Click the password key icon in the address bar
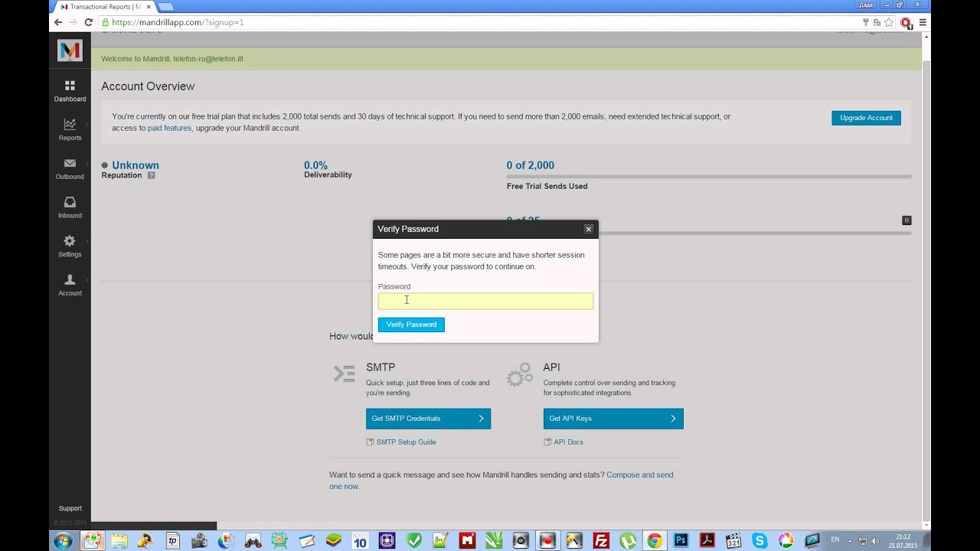Screen dimensions: 980x551 click(866, 23)
